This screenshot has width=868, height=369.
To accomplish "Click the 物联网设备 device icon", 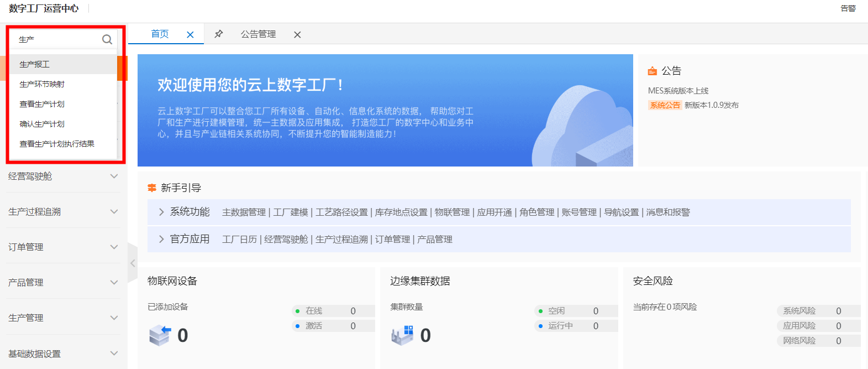I will (x=160, y=335).
